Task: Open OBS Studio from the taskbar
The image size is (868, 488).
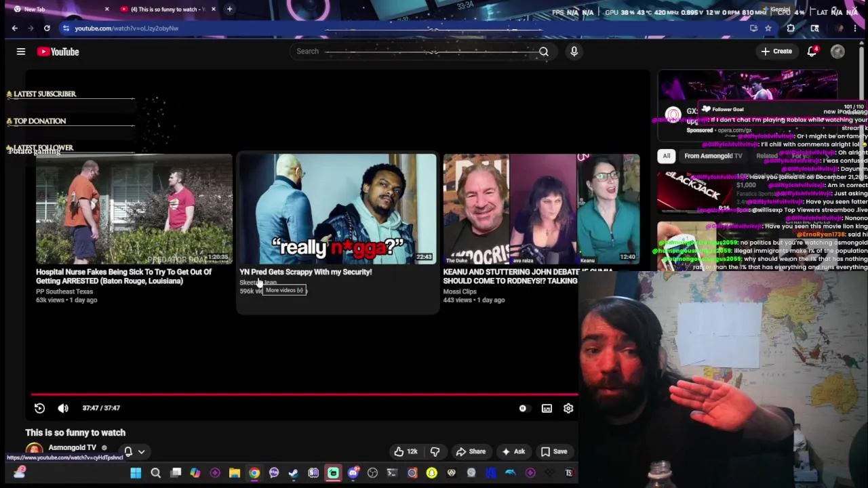Action: tap(372, 473)
